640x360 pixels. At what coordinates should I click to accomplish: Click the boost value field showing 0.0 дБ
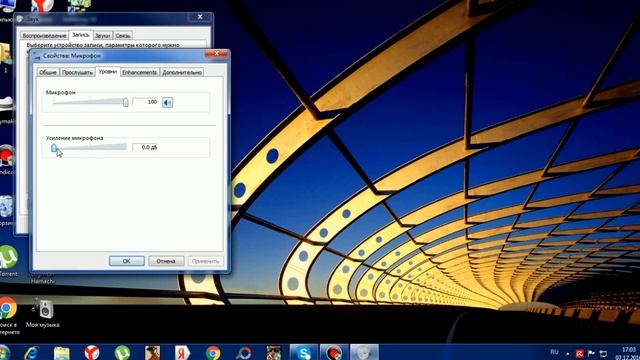point(146,147)
